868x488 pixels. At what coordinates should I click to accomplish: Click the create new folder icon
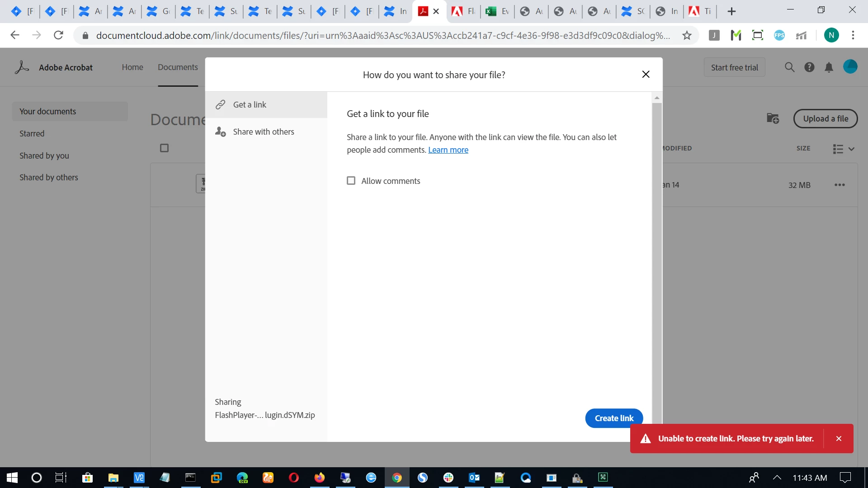click(773, 118)
